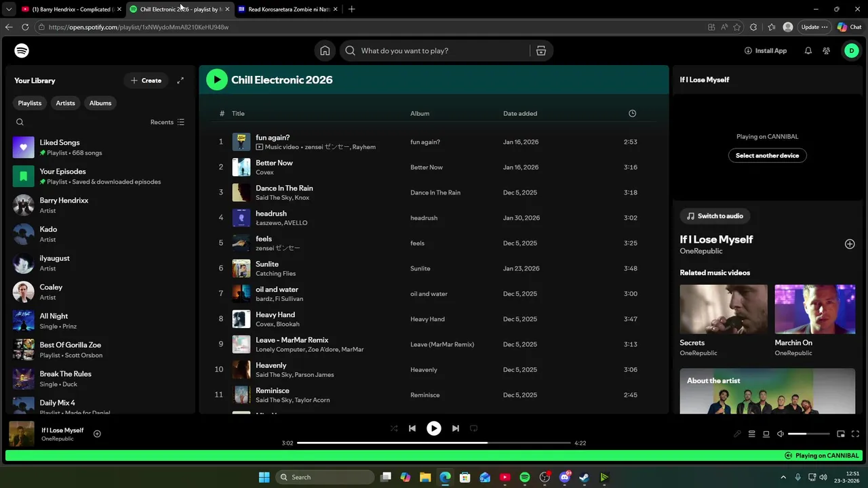868x488 pixels.
Task: Open Windows Start menu
Action: click(x=264, y=477)
